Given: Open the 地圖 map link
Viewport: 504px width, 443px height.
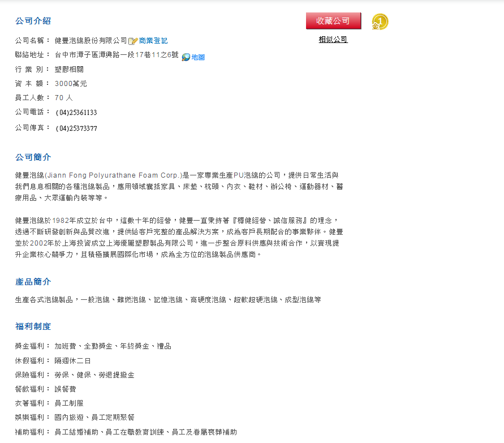Looking at the screenshot, I should tap(198, 57).
